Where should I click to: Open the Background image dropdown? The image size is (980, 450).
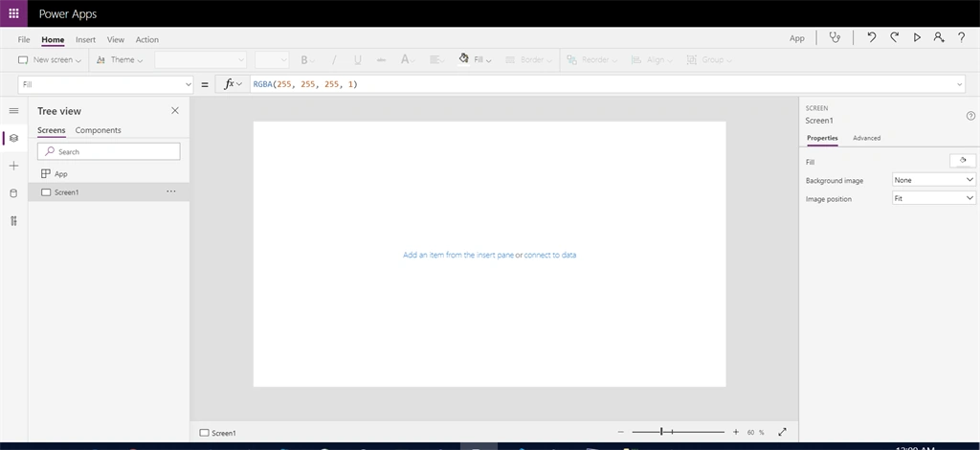(x=934, y=180)
